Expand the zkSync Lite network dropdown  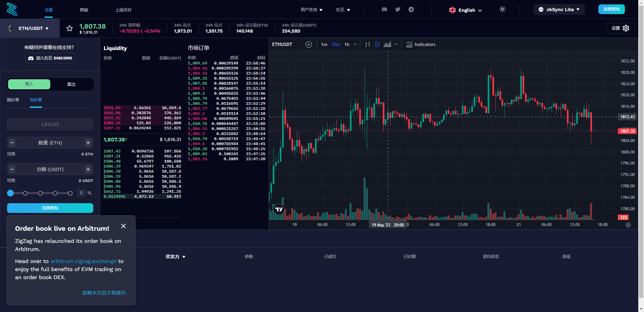click(x=559, y=9)
